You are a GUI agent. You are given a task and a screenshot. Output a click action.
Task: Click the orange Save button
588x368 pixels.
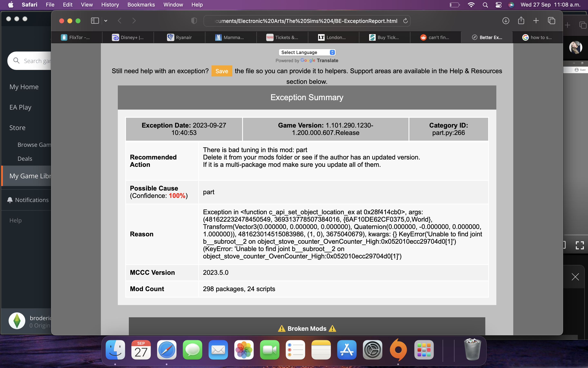[x=222, y=71]
